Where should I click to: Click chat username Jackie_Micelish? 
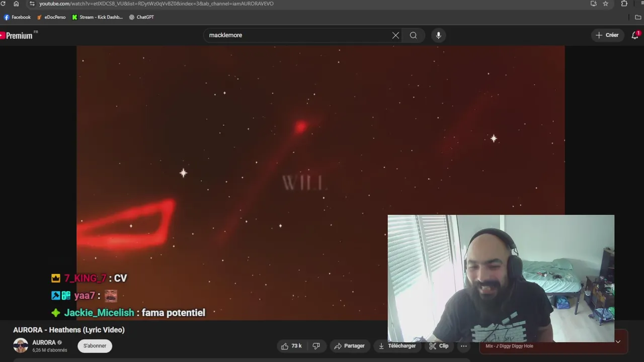point(99,313)
